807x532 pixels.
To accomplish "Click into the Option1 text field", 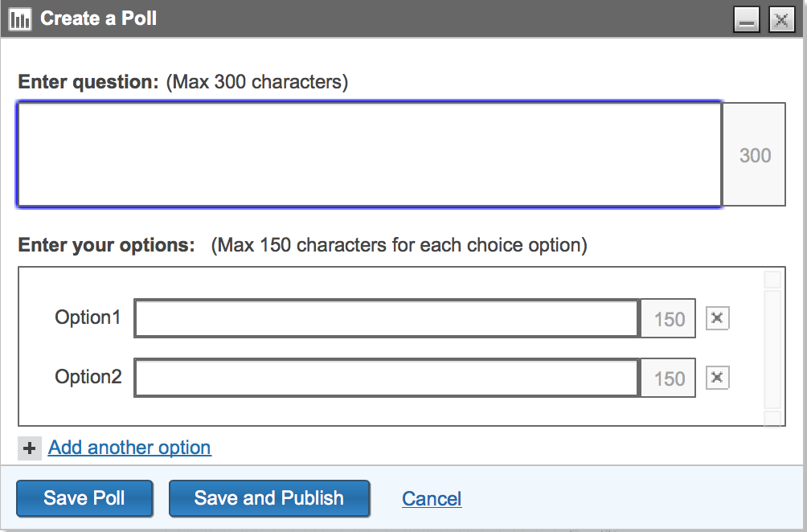I will (386, 319).
